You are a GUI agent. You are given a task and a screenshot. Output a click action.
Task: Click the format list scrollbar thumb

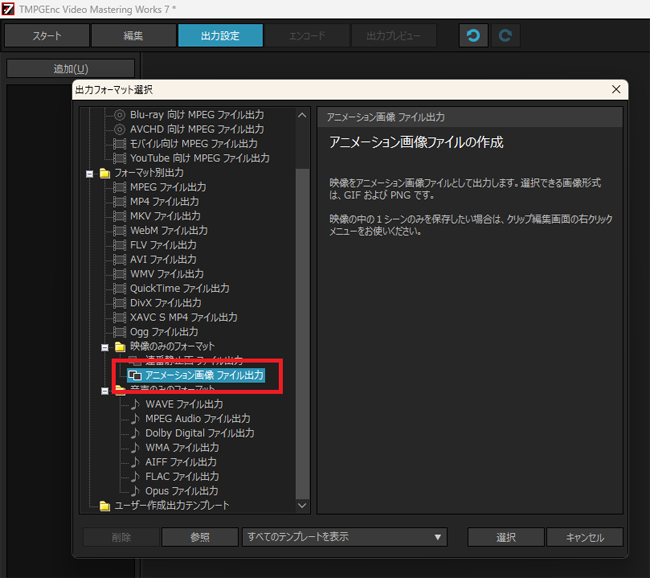(302, 334)
